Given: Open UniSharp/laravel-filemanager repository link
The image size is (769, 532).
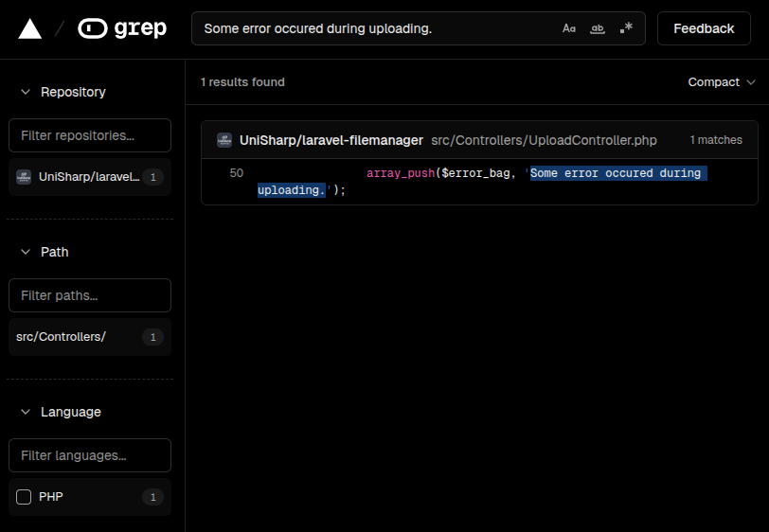Looking at the screenshot, I should [331, 140].
